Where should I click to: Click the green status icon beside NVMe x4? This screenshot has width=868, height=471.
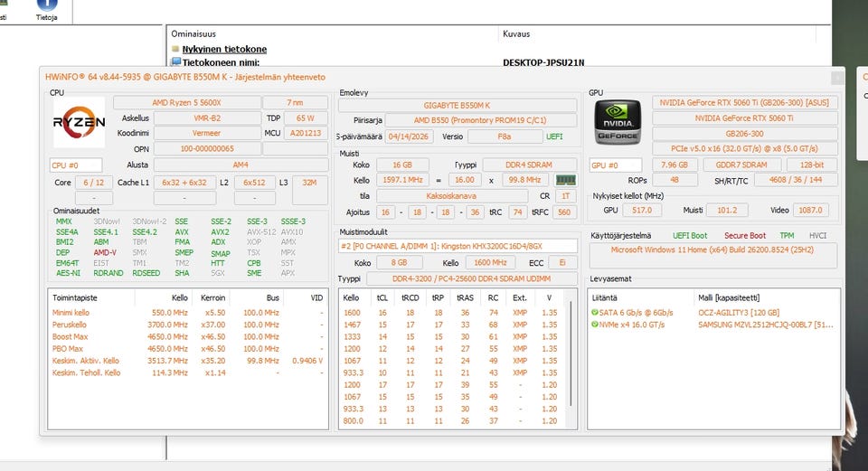[x=595, y=325]
